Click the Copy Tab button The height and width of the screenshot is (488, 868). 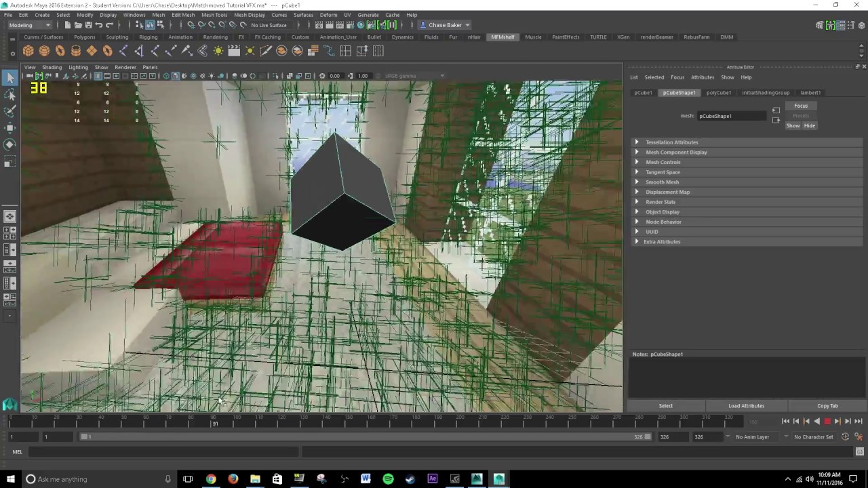coord(827,406)
